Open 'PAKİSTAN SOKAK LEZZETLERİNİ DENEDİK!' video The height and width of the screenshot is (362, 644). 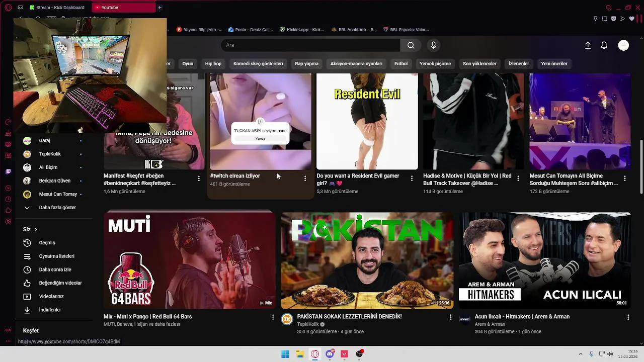tap(367, 259)
